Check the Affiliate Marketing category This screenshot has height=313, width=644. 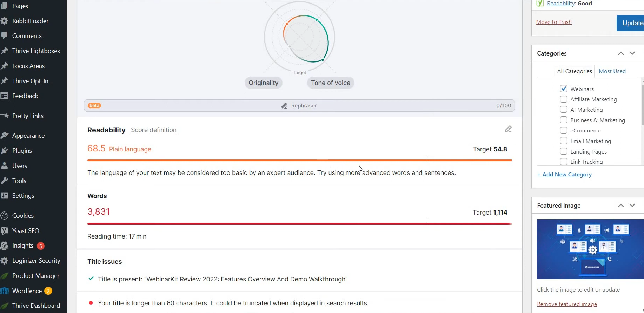point(564,99)
